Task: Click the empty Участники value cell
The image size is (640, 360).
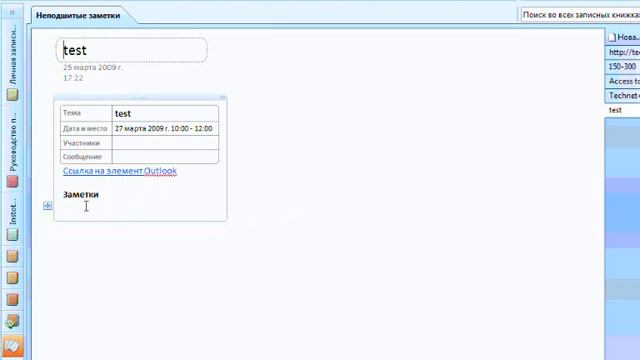Action: point(165,143)
